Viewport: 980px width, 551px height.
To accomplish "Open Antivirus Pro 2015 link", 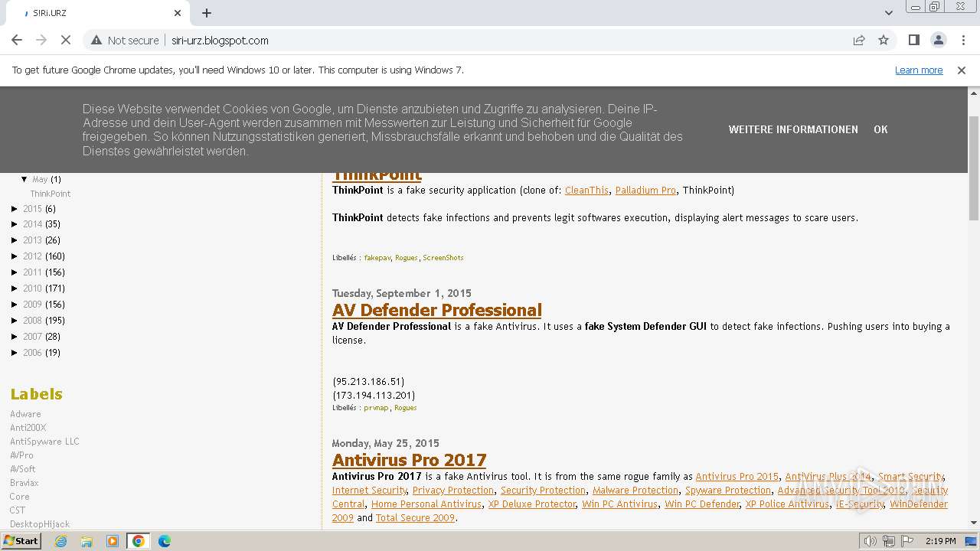I will click(737, 477).
